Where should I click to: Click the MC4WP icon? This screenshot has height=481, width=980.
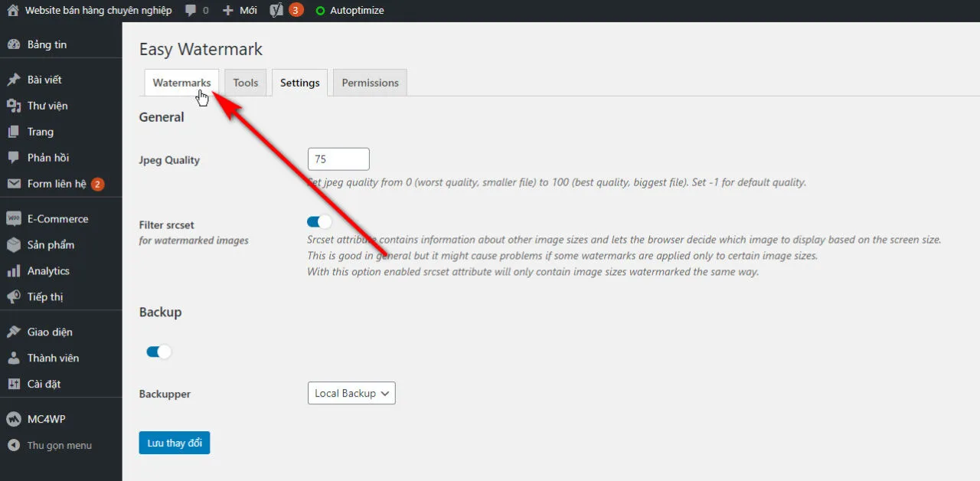pos(14,420)
